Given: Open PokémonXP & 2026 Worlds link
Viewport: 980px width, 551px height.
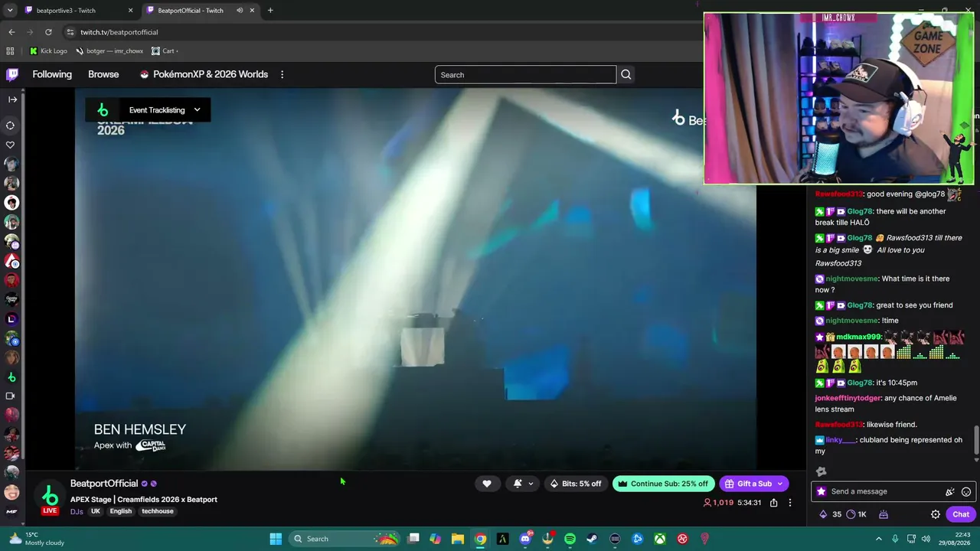Looking at the screenshot, I should click(x=204, y=74).
